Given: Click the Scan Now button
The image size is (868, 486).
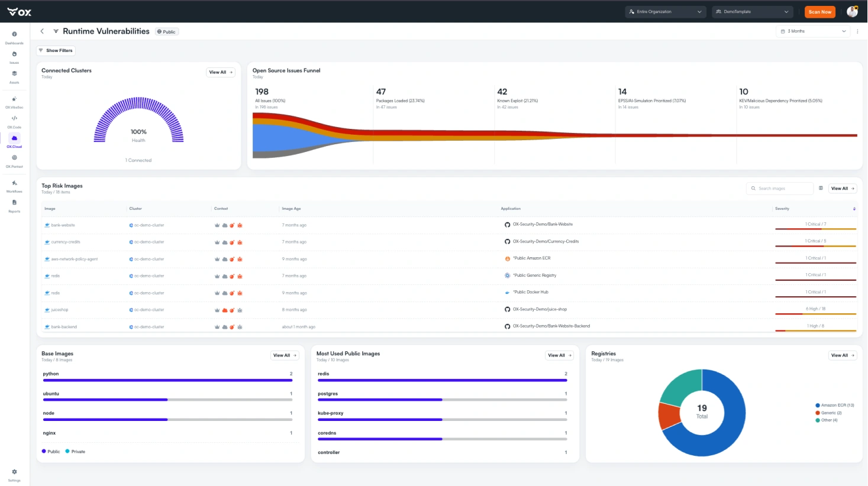Looking at the screenshot, I should [x=820, y=12].
